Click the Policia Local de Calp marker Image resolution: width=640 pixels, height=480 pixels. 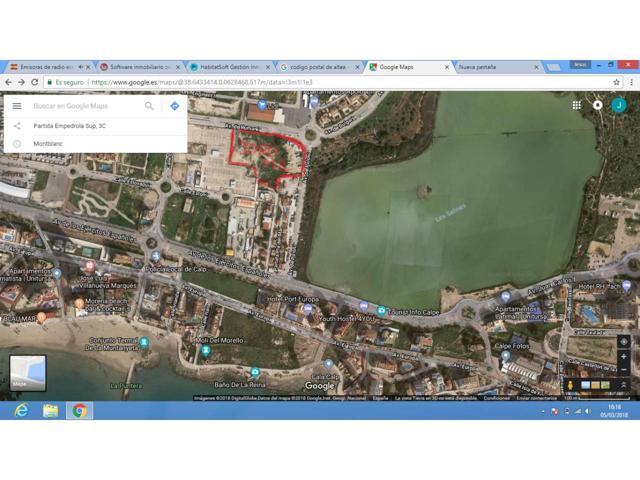coord(156,256)
